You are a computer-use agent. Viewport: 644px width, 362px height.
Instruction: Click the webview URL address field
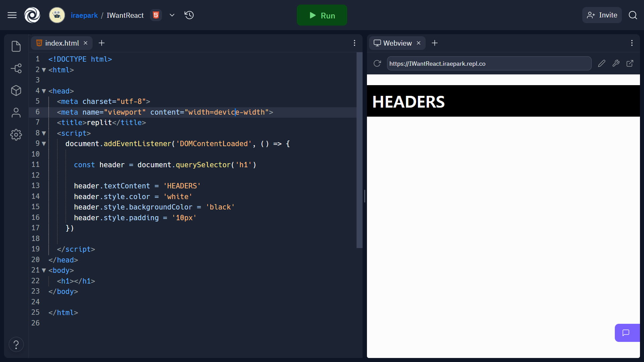pyautogui.click(x=489, y=63)
